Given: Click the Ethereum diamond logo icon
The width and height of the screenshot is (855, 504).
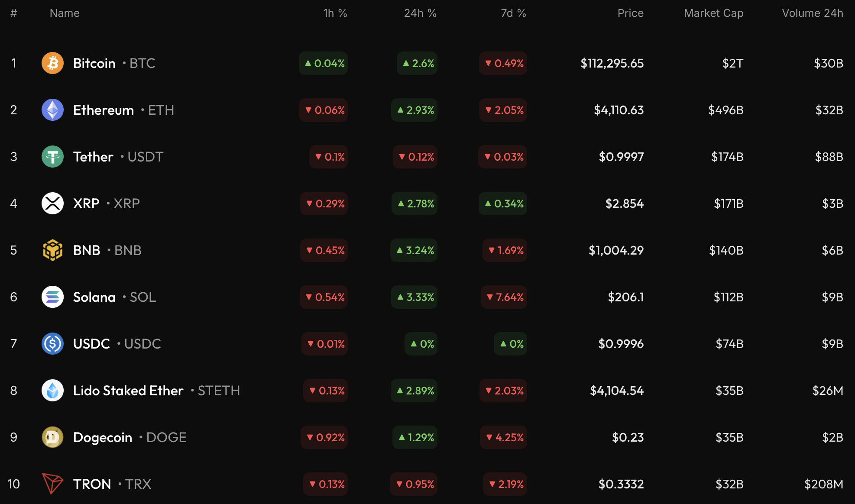Looking at the screenshot, I should pos(52,110).
